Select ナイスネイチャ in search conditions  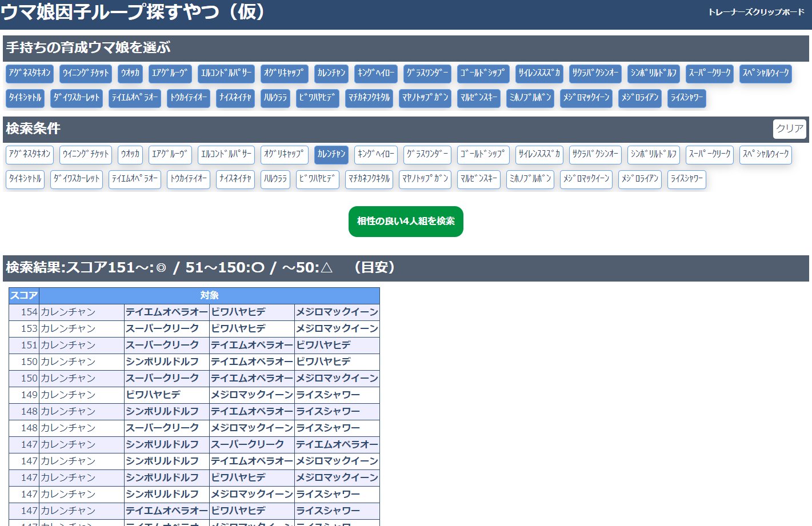[235, 179]
